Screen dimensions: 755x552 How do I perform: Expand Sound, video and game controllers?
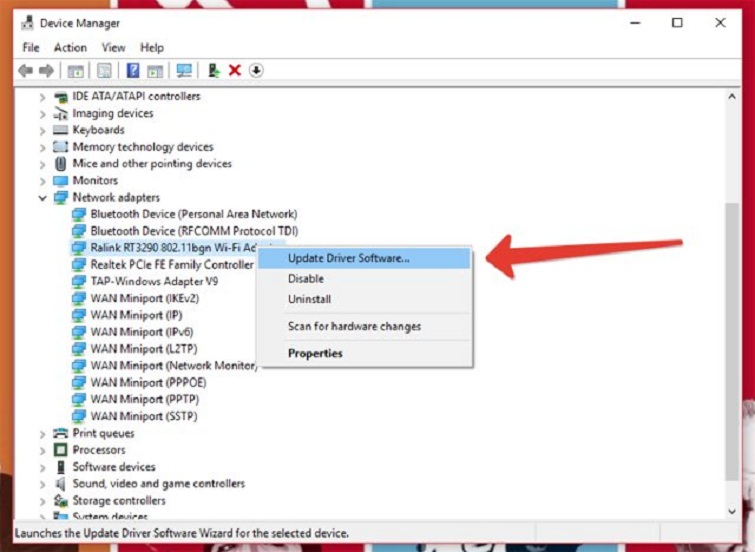tap(42, 484)
